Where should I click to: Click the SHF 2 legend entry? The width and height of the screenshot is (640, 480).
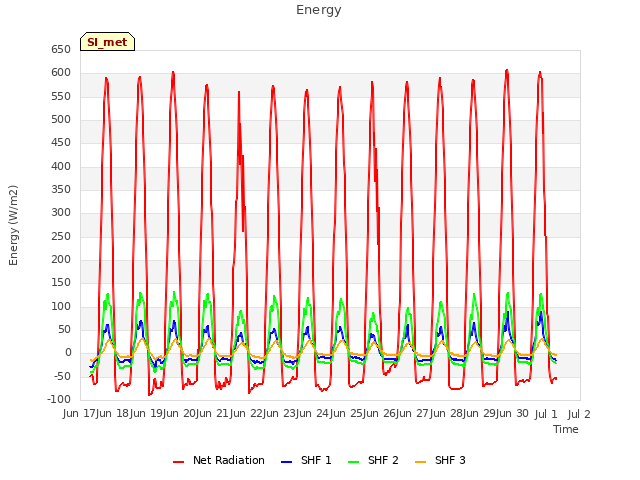[x=373, y=460]
